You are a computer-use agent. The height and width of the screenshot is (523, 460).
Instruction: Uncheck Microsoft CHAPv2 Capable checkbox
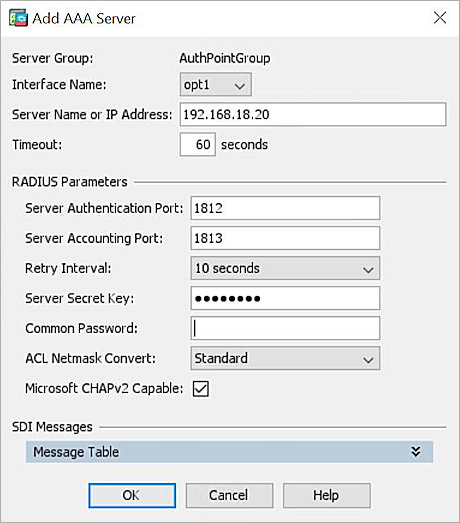(x=201, y=389)
